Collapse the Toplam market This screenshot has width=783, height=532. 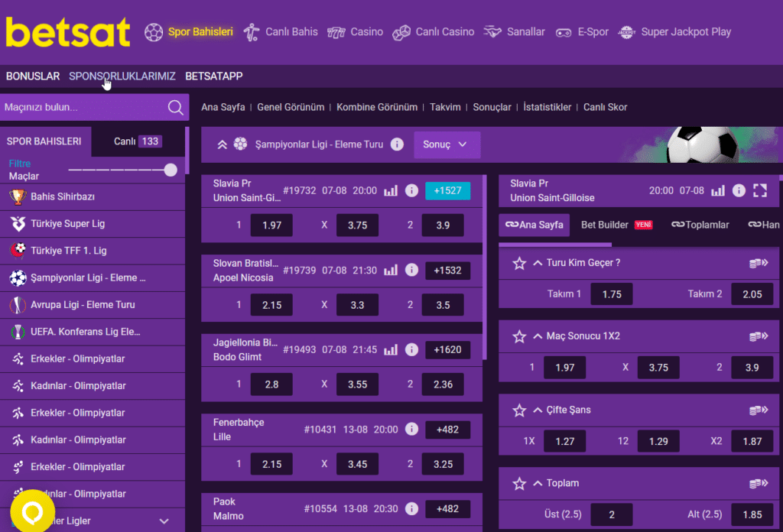pyautogui.click(x=538, y=484)
